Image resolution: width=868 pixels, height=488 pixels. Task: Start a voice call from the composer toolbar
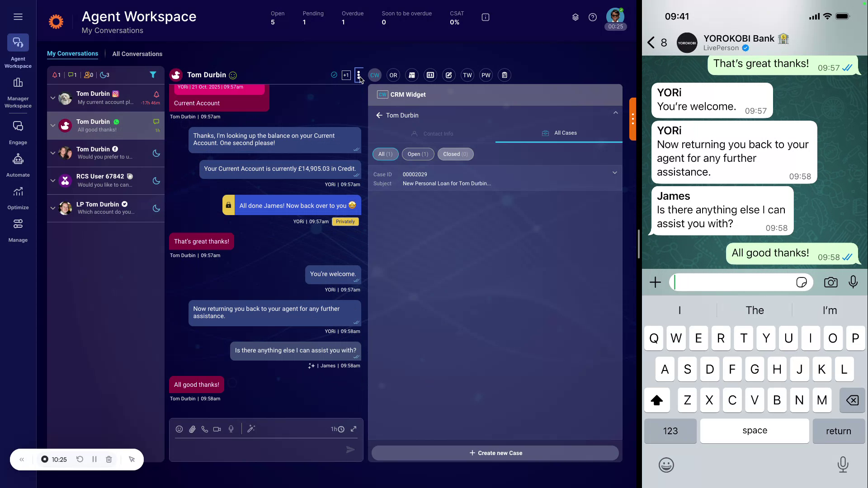204,429
